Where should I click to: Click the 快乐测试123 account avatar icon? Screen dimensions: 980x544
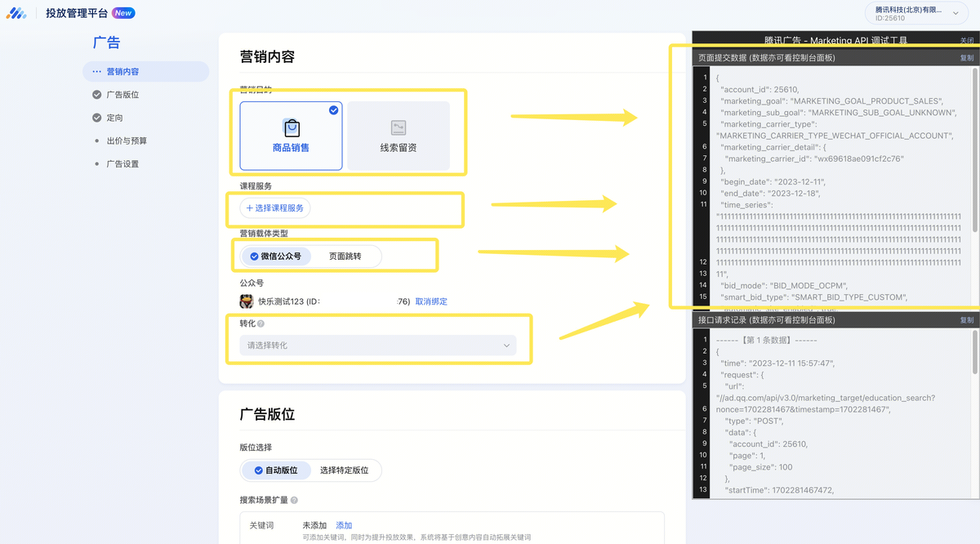click(x=247, y=301)
